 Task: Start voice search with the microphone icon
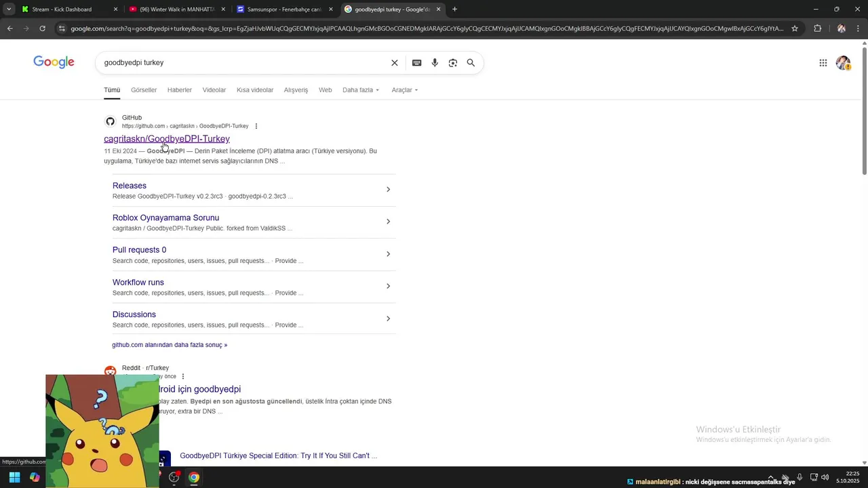435,63
